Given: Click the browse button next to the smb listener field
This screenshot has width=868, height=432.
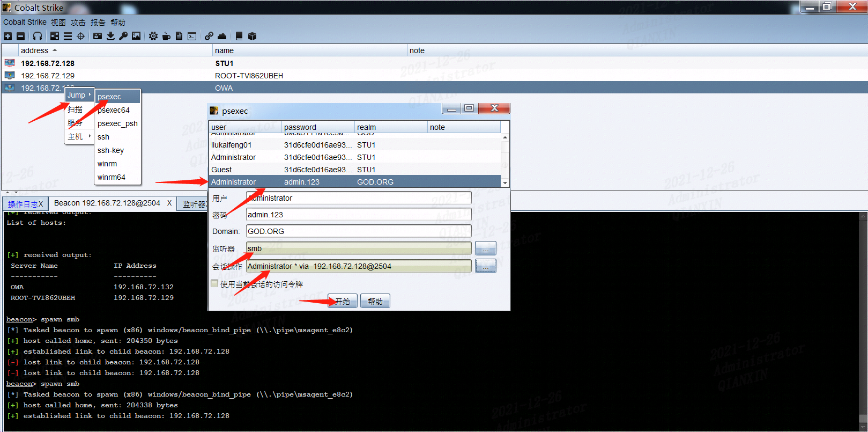Looking at the screenshot, I should point(485,249).
